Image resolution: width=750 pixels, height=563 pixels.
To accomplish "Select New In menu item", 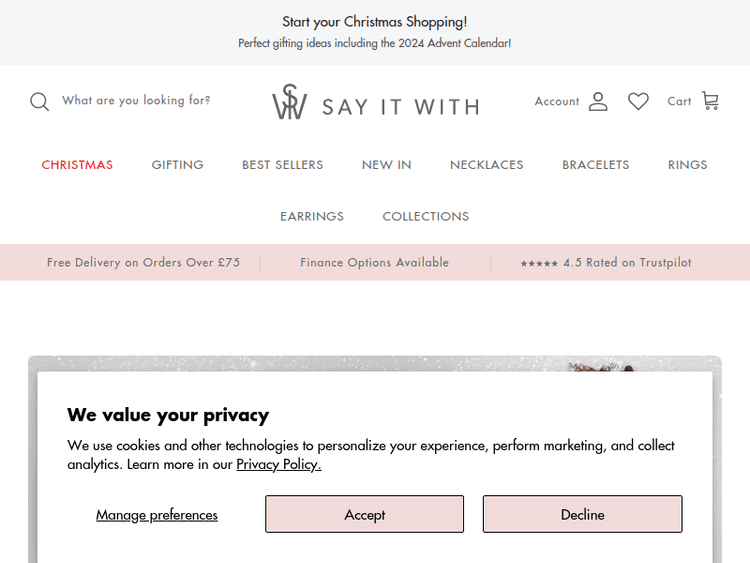I will pyautogui.click(x=387, y=165).
